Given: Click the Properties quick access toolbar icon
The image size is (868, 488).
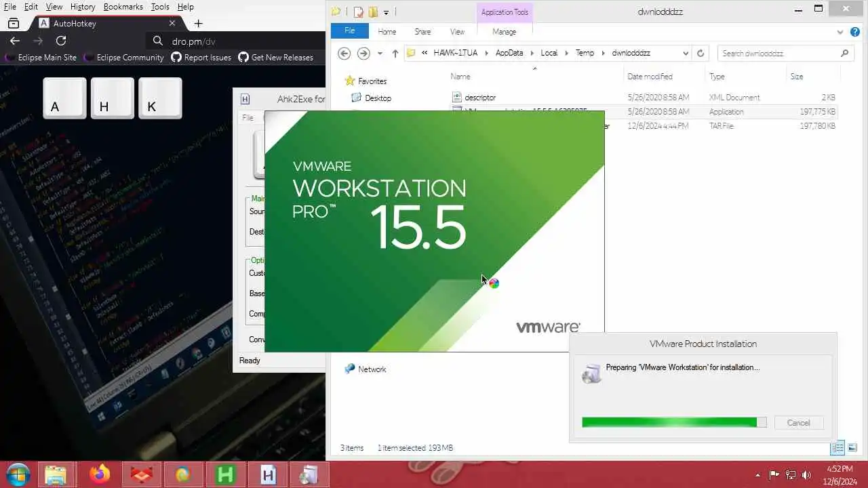Looking at the screenshot, I should pos(358,12).
